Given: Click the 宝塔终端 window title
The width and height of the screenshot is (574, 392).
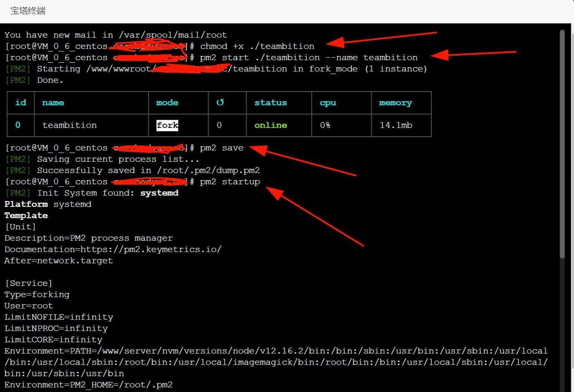Looking at the screenshot, I should [28, 11].
